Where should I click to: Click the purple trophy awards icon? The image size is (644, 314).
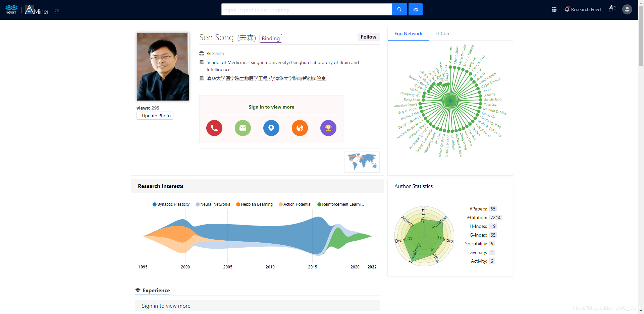pyautogui.click(x=328, y=128)
